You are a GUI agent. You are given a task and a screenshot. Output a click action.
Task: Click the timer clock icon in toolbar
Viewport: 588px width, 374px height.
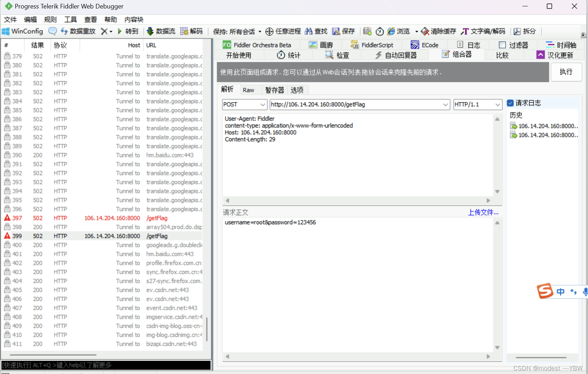[380, 31]
